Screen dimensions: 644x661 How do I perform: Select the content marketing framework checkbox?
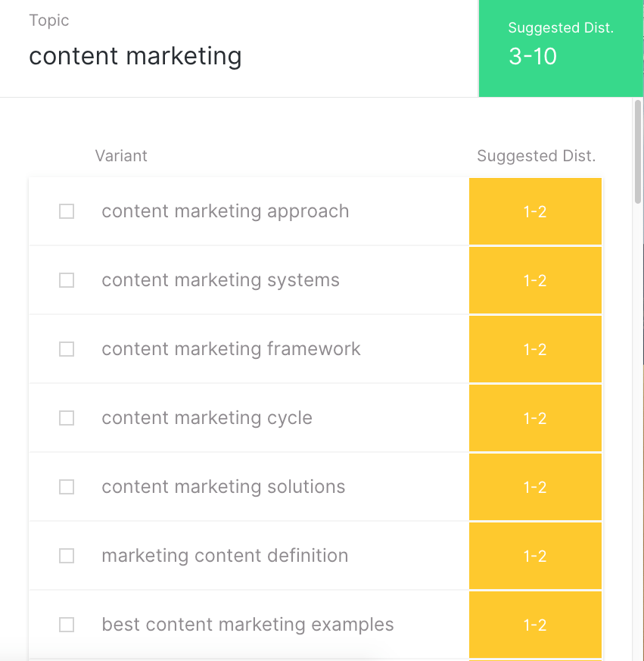click(67, 349)
